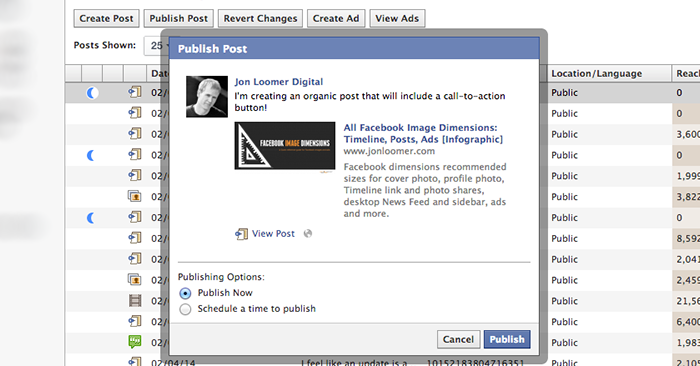Click the link post icon in 6,400 row

click(135, 321)
